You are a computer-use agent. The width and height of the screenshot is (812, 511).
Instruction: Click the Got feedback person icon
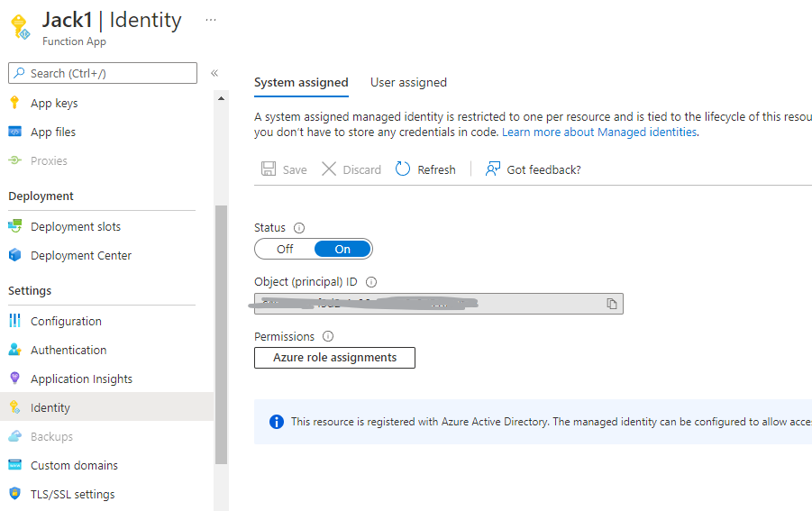[x=492, y=169]
